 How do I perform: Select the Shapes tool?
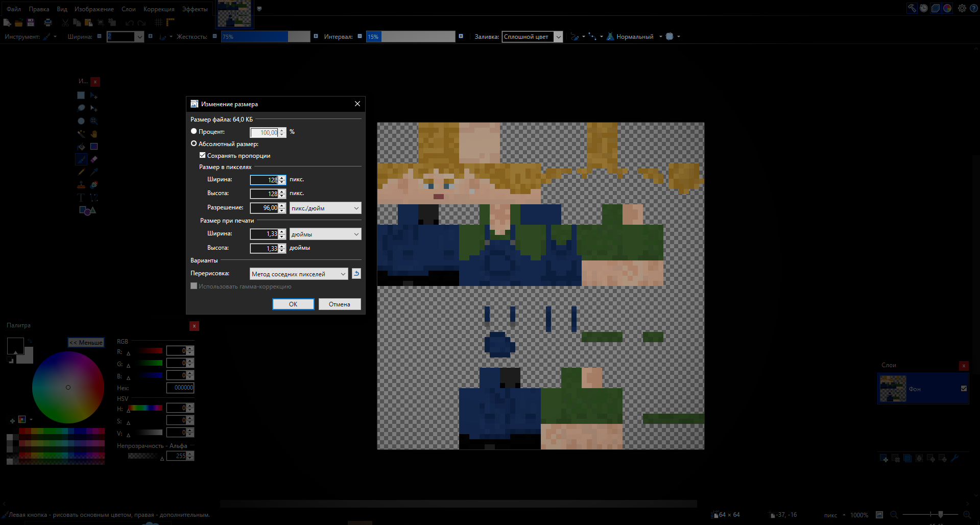pyautogui.click(x=87, y=210)
